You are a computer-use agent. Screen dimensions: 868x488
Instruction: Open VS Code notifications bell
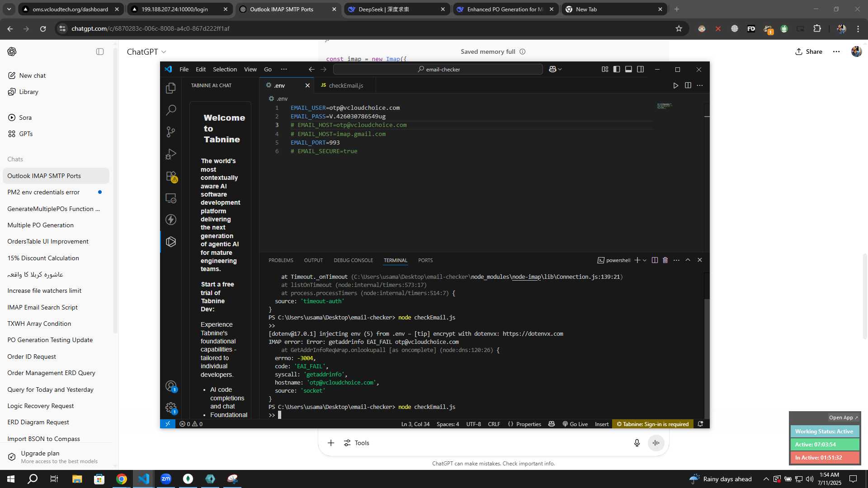coord(700,424)
